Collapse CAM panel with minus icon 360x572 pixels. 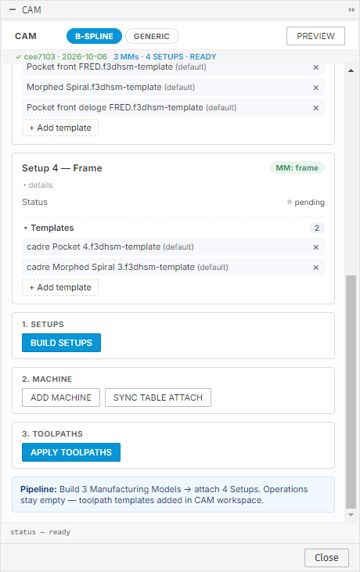click(12, 10)
